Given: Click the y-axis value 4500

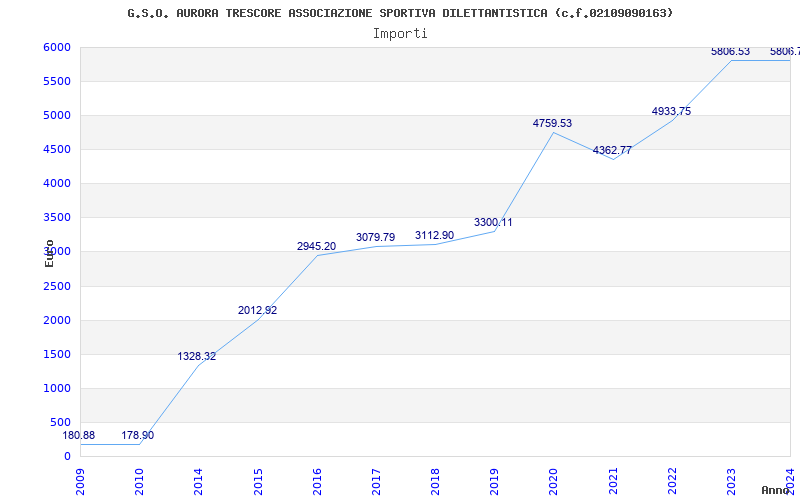Looking at the screenshot, I should (x=57, y=149).
